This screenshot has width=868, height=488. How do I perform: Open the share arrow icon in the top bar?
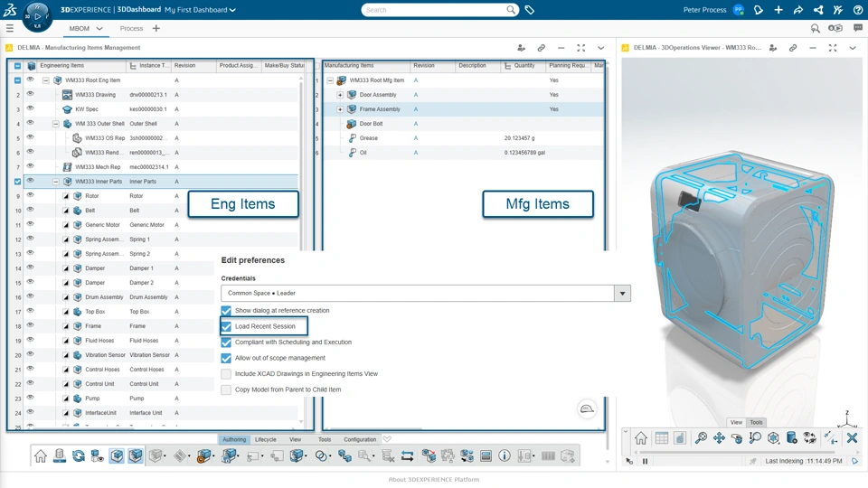[798, 10]
